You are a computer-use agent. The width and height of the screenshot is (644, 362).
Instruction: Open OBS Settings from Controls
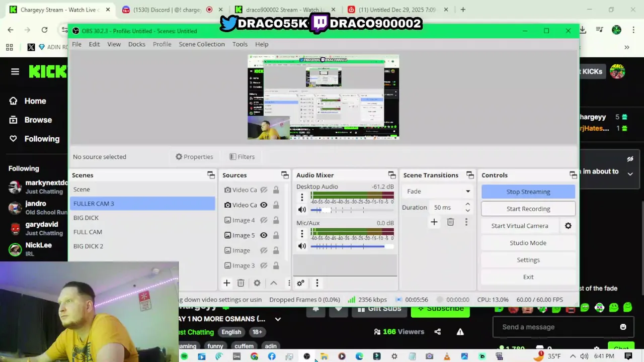click(x=528, y=260)
